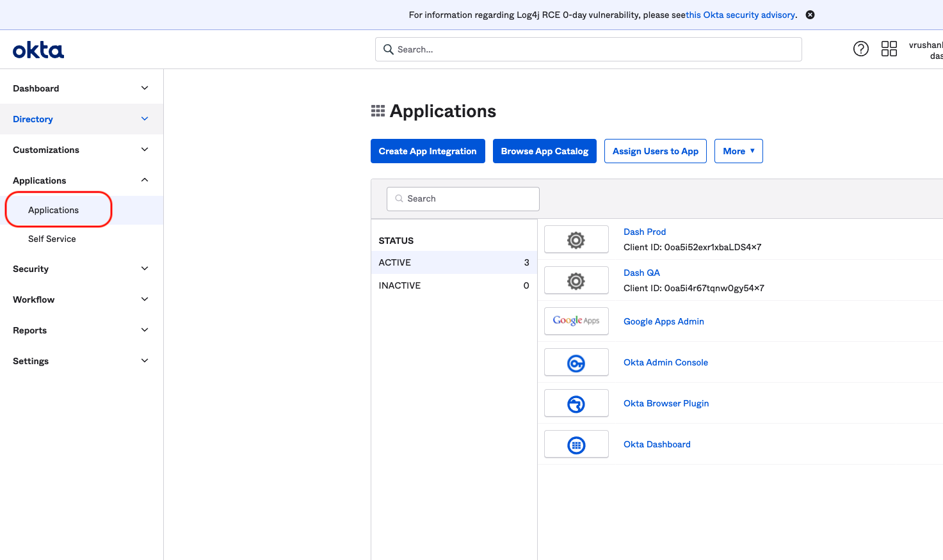Select Self Service in sidebar

click(52, 239)
